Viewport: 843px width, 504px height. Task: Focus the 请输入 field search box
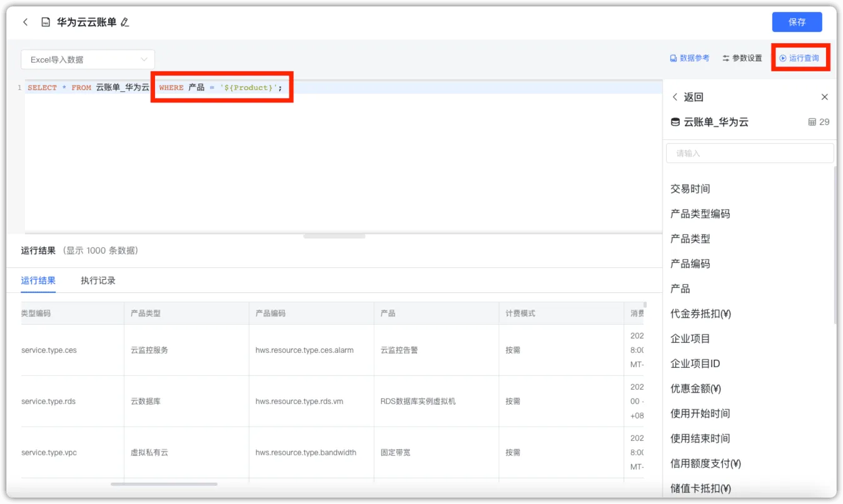coord(750,153)
